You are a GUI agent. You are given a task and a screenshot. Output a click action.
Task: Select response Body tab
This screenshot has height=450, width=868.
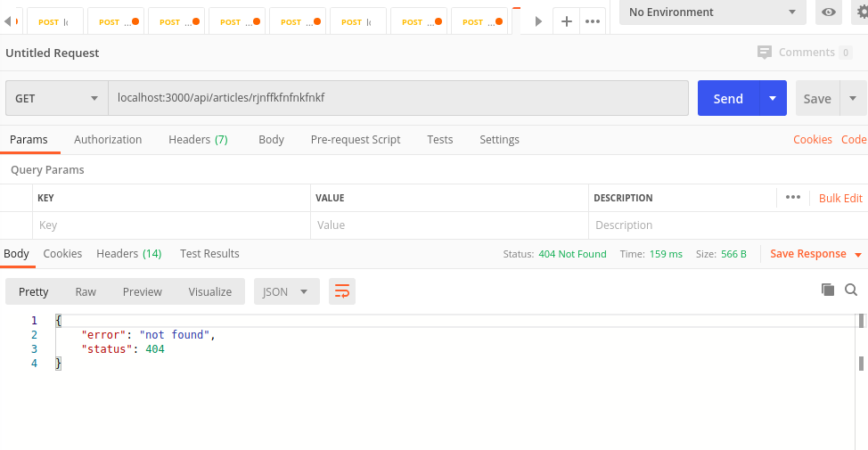coord(17,253)
